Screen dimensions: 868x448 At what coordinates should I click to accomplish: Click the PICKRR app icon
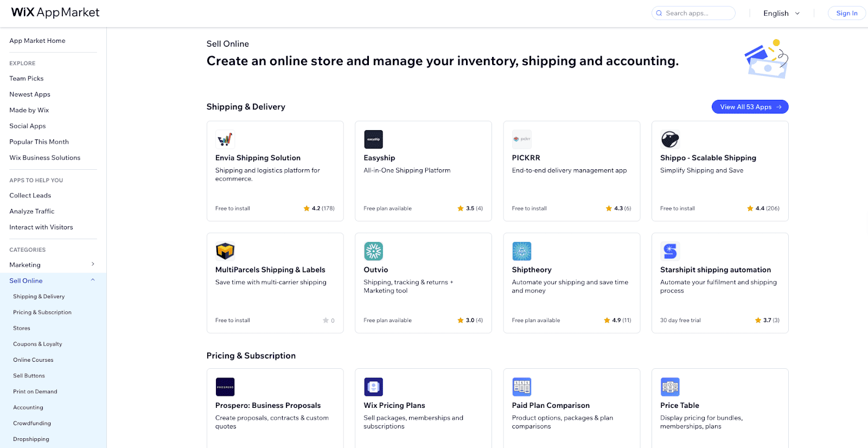(x=521, y=139)
